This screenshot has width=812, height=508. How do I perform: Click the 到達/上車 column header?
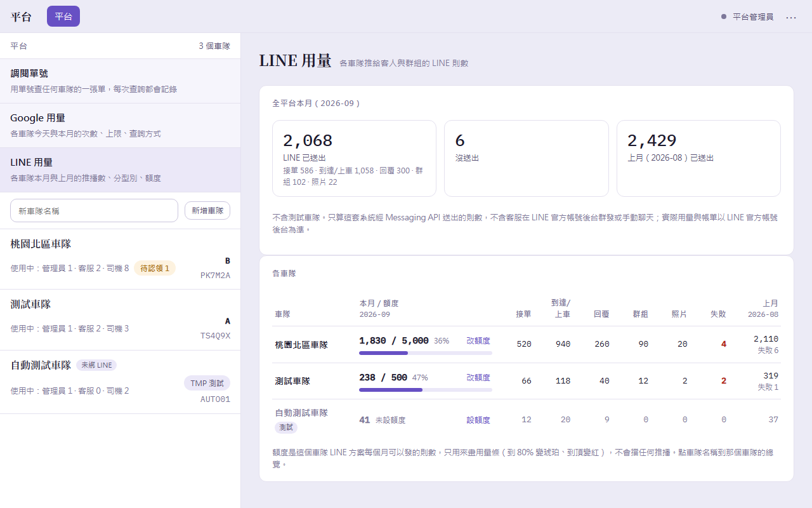coord(561,309)
